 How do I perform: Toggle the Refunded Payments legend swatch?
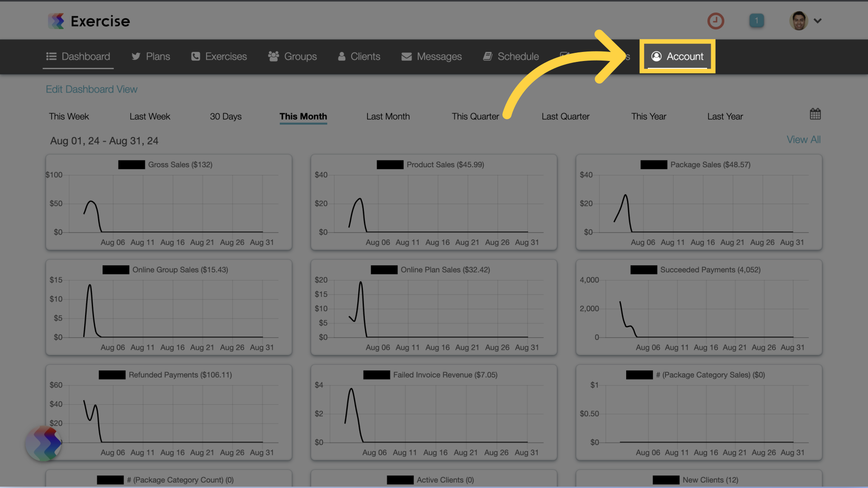tap(112, 375)
